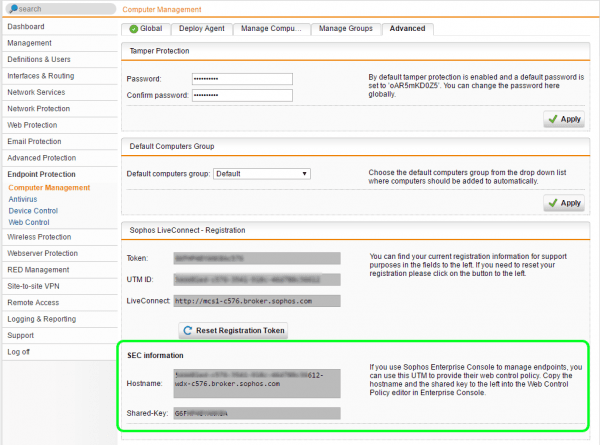Open Webserver Protection menu
Viewport: 600px width, 445px height.
[x=60, y=253]
